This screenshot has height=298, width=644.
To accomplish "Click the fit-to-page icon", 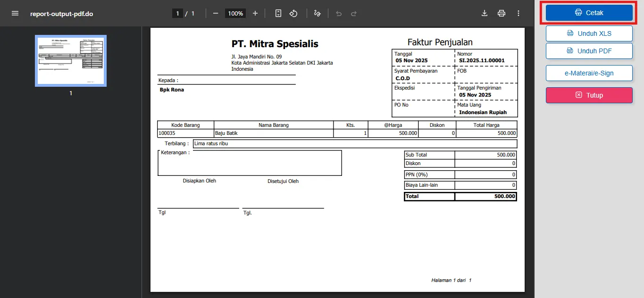I will (278, 13).
